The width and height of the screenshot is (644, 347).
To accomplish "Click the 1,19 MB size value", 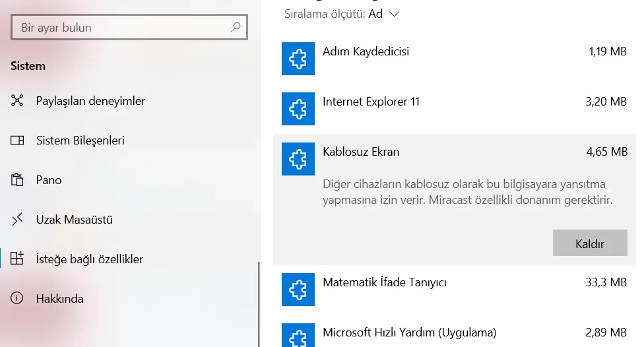I will pyautogui.click(x=608, y=51).
